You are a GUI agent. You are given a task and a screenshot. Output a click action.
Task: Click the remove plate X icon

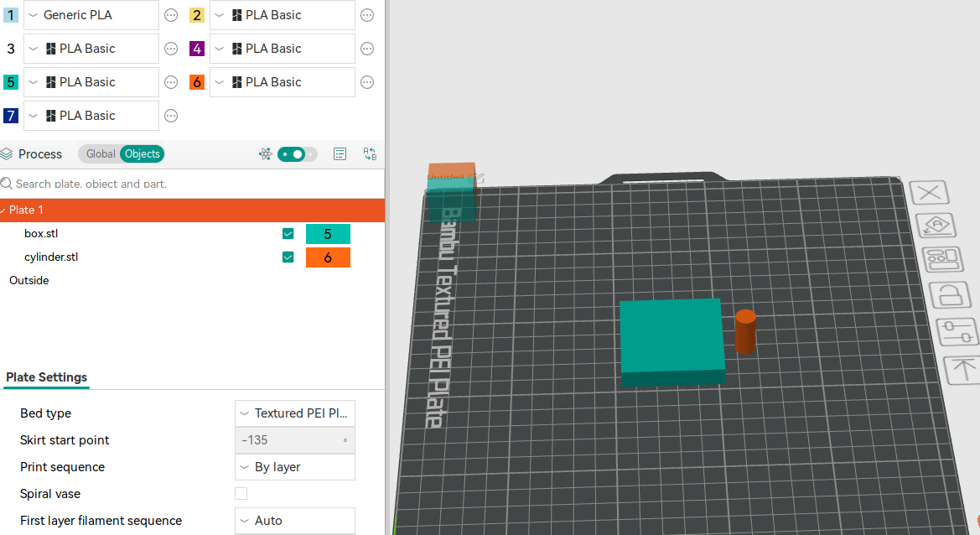click(930, 193)
